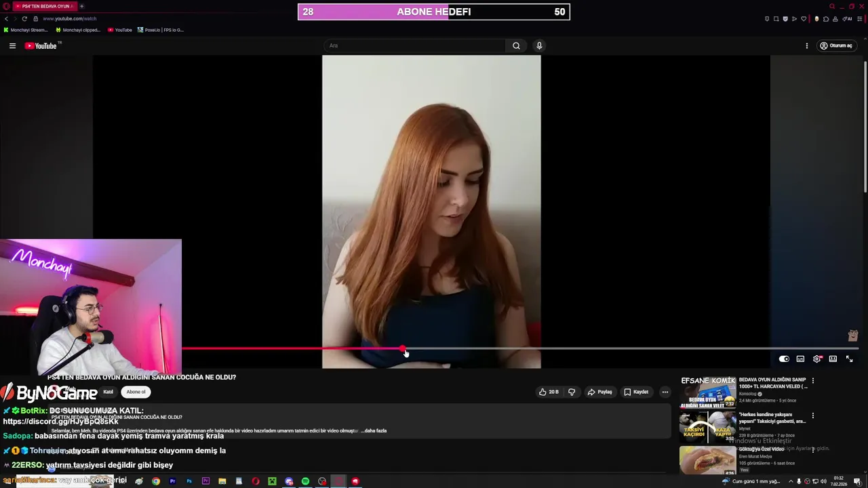The height and width of the screenshot is (488, 868).
Task: Open Discord from the taskbar
Action: pyautogui.click(x=289, y=481)
